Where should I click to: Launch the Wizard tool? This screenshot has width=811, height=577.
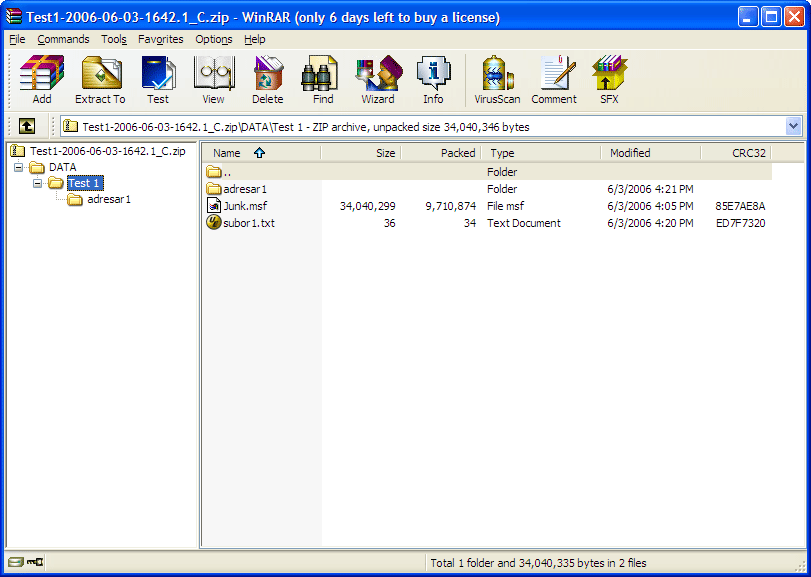point(378,80)
